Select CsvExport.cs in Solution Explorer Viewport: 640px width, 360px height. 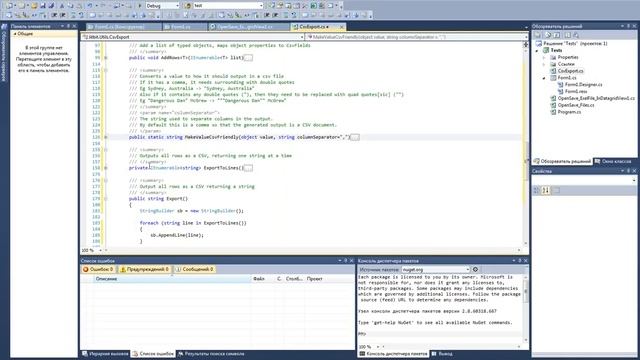click(x=570, y=71)
